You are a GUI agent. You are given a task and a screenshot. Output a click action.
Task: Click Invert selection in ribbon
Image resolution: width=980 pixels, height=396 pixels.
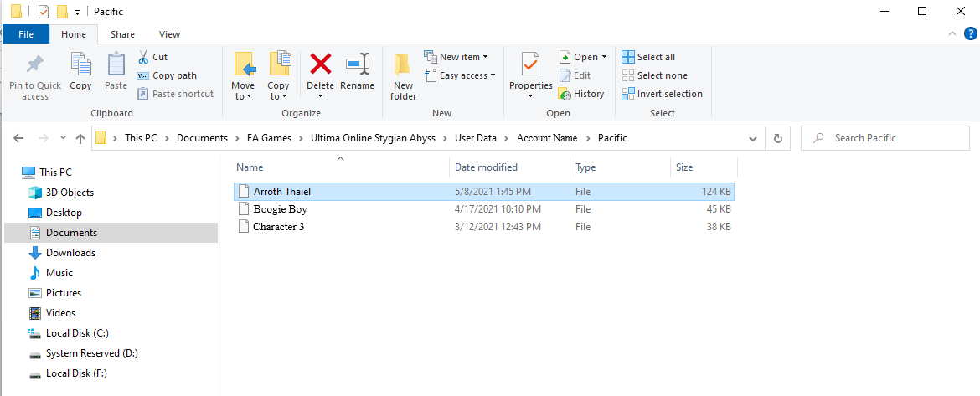[x=662, y=94]
